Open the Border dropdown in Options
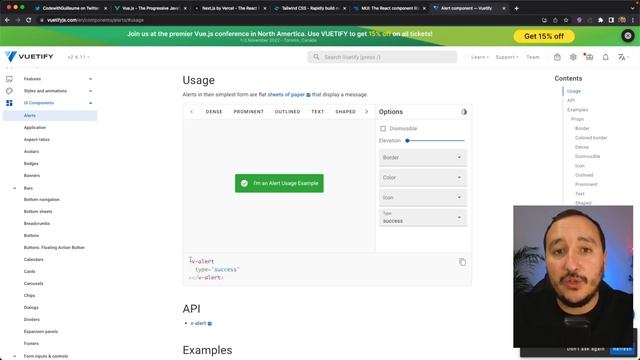Viewport: 640px width, 360px height. [423, 158]
